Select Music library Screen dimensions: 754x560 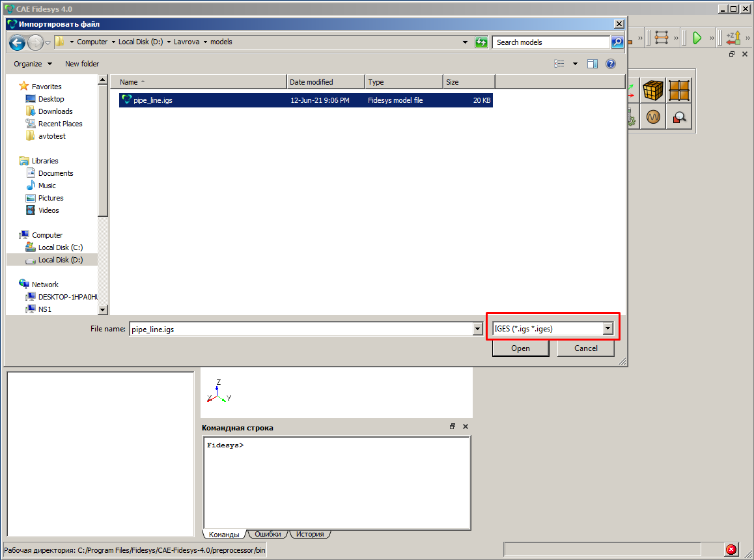click(x=47, y=186)
